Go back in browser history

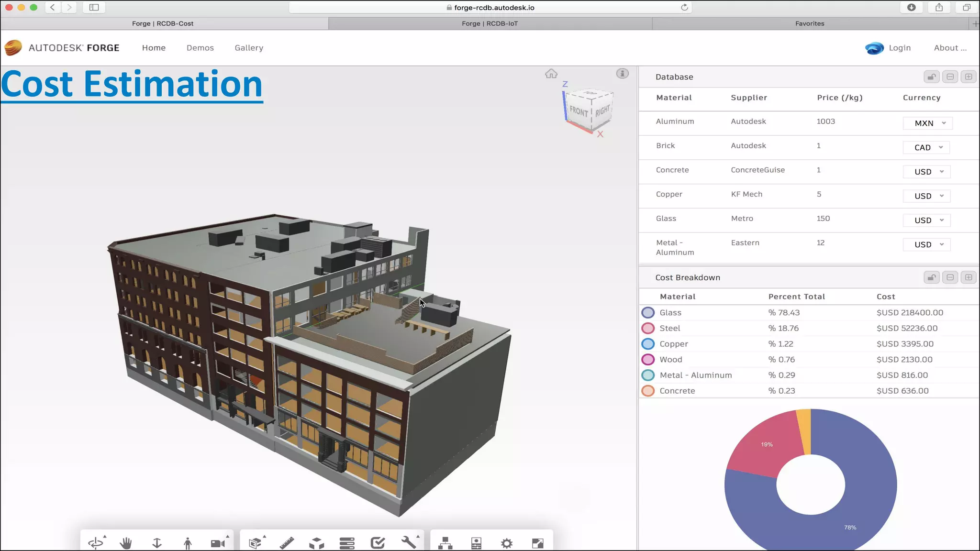point(53,7)
